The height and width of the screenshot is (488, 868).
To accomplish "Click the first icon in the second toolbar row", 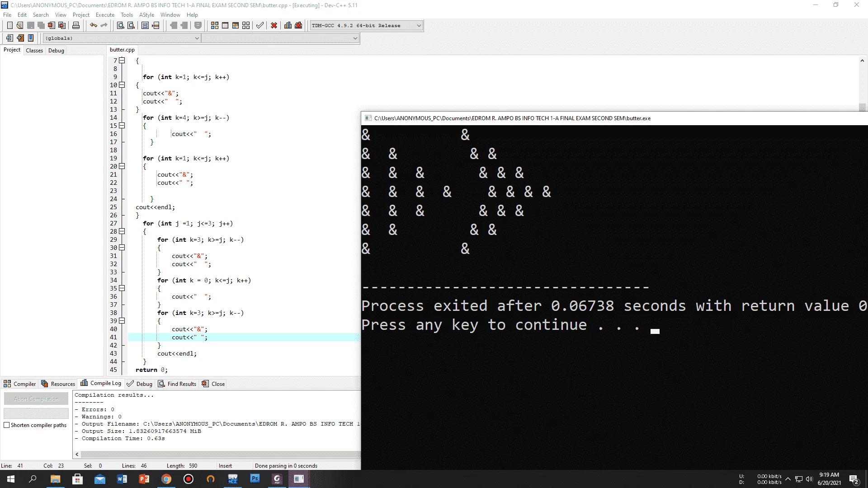I will [9, 38].
